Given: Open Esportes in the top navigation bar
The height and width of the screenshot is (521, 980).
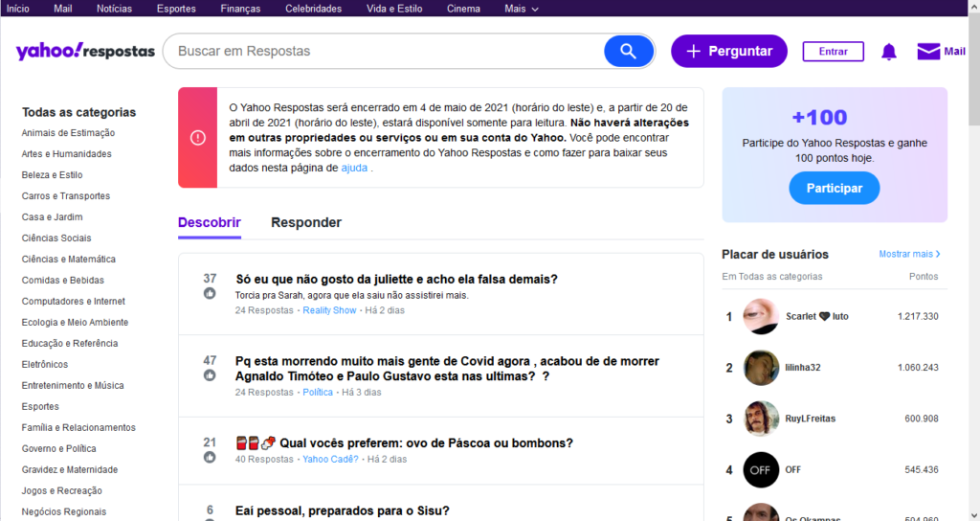Looking at the screenshot, I should coord(176,9).
